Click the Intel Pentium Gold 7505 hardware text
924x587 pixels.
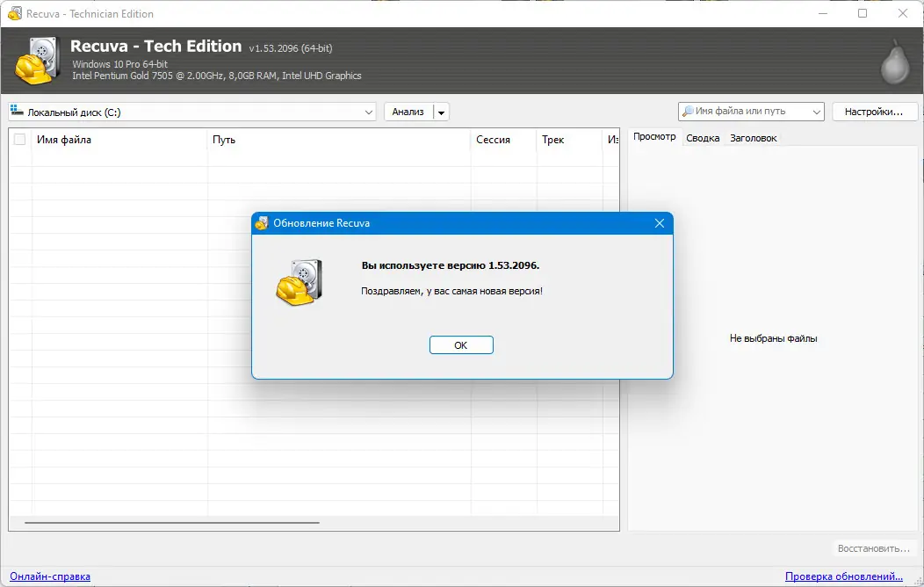[x=217, y=76]
